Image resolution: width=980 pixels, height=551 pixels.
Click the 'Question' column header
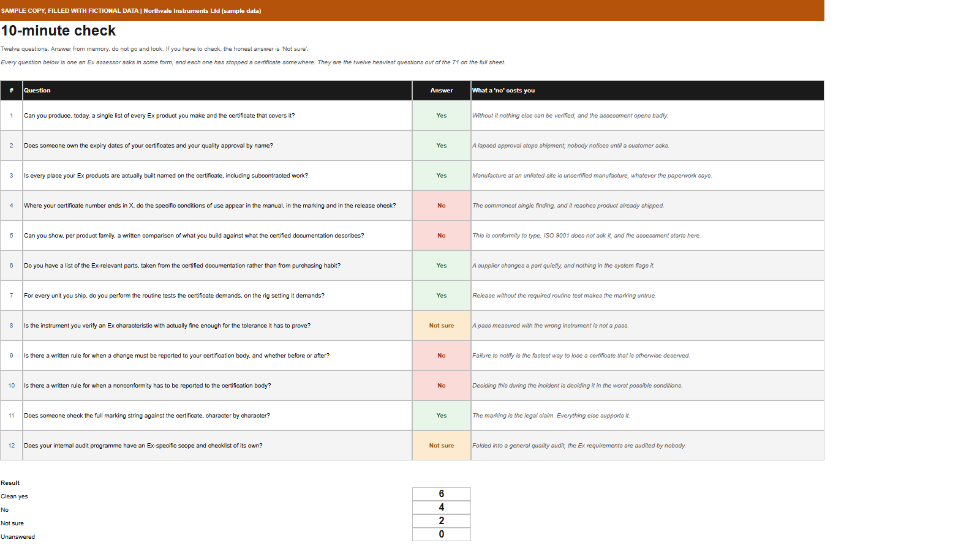(217, 91)
